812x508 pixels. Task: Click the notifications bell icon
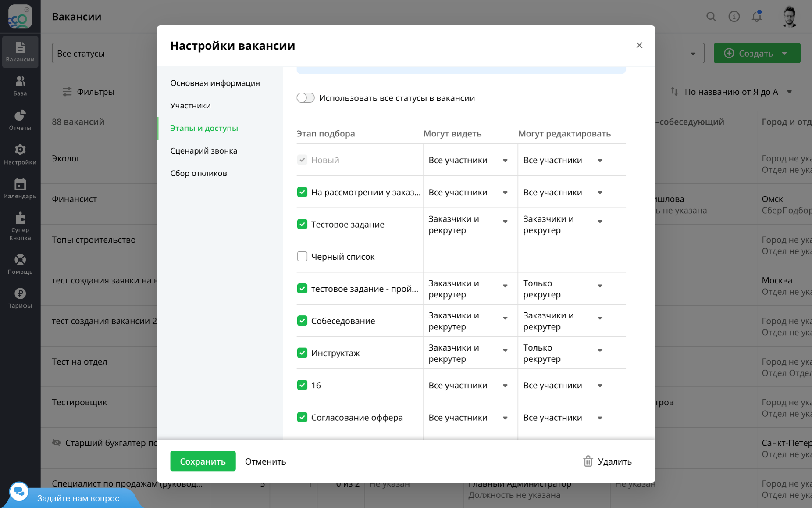pyautogui.click(x=757, y=17)
